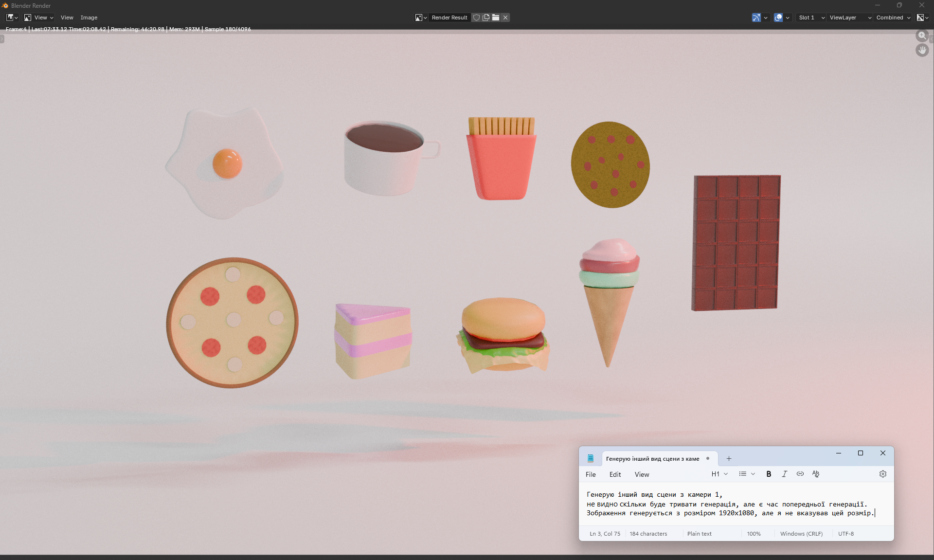This screenshot has height=560, width=934.
Task: Apply italic formatting in Notepad
Action: (784, 474)
